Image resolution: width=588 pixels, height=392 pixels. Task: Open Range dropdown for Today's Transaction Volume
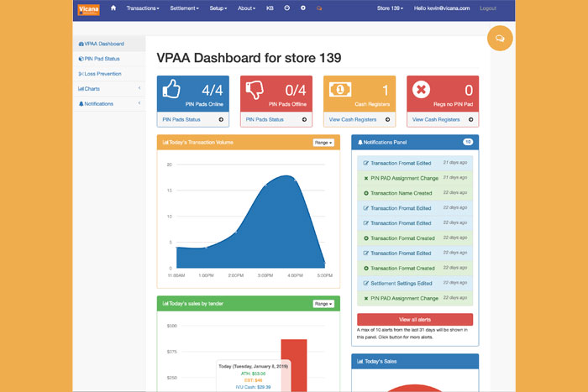(x=323, y=143)
